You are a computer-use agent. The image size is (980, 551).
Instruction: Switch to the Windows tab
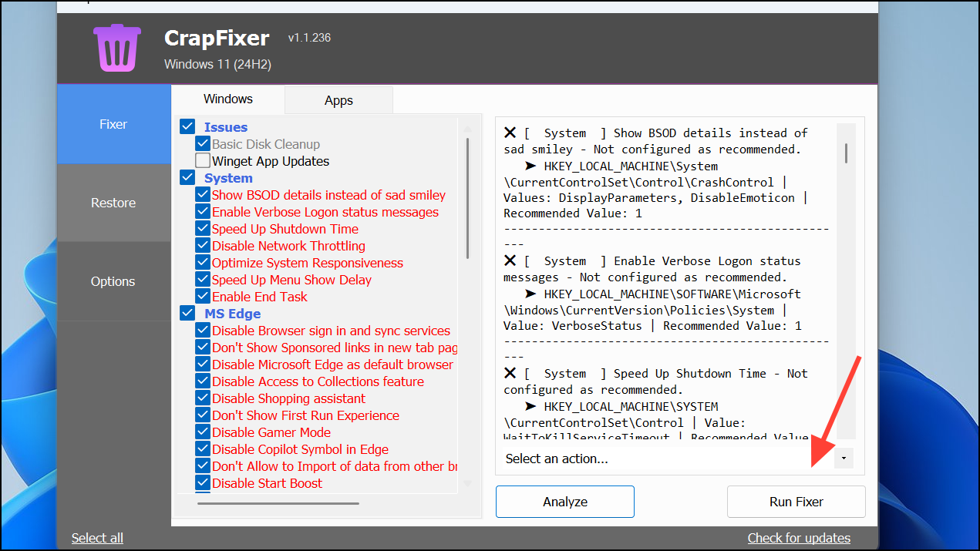pos(228,99)
